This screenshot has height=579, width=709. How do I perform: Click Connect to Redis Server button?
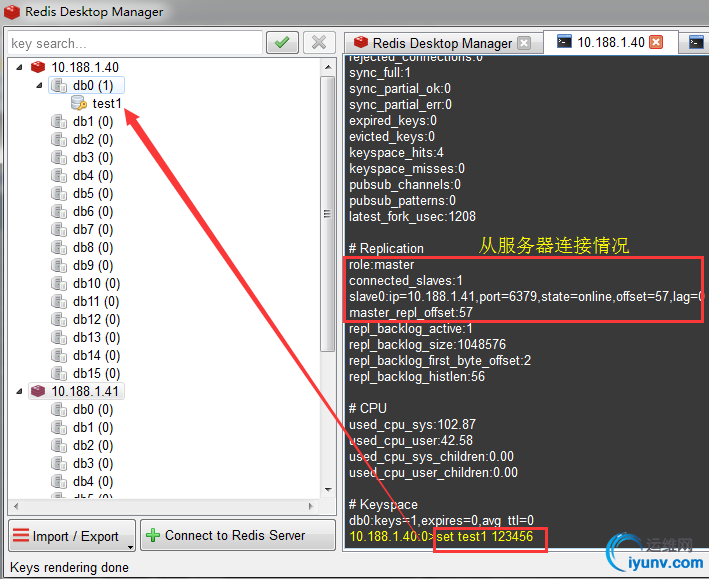coord(238,536)
